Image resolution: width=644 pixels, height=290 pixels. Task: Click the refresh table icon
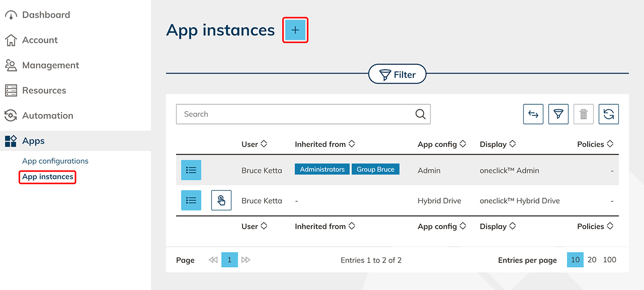point(608,114)
